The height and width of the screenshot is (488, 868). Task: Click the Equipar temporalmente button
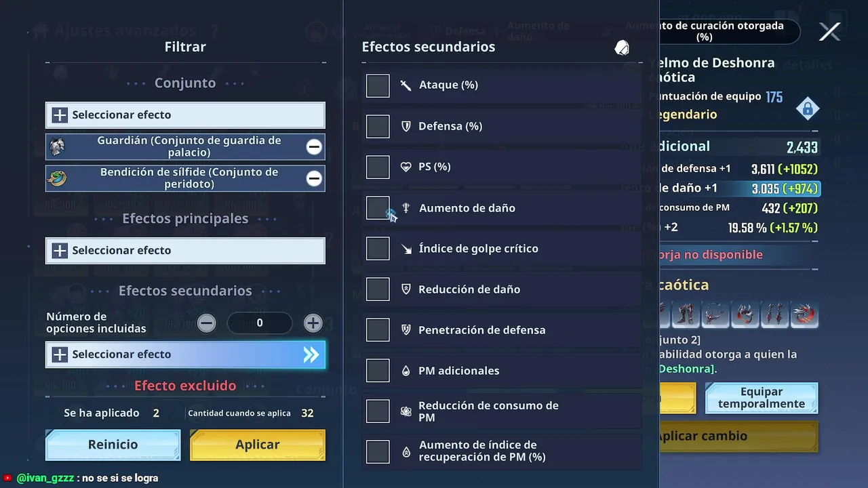click(761, 398)
